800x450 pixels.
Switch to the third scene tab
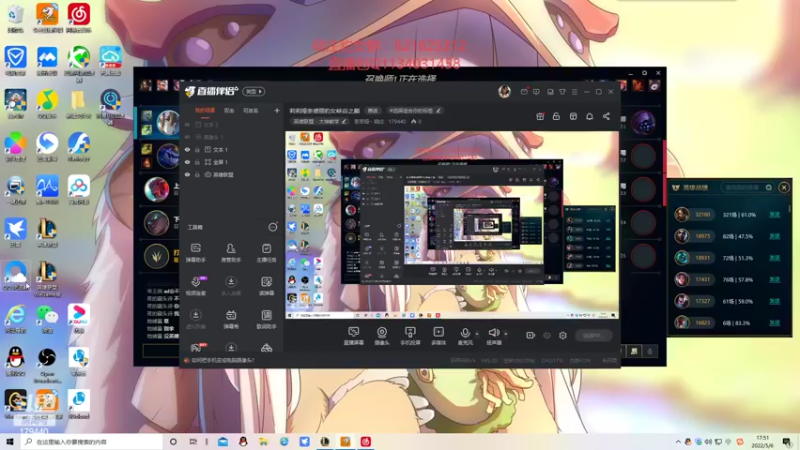click(251, 110)
